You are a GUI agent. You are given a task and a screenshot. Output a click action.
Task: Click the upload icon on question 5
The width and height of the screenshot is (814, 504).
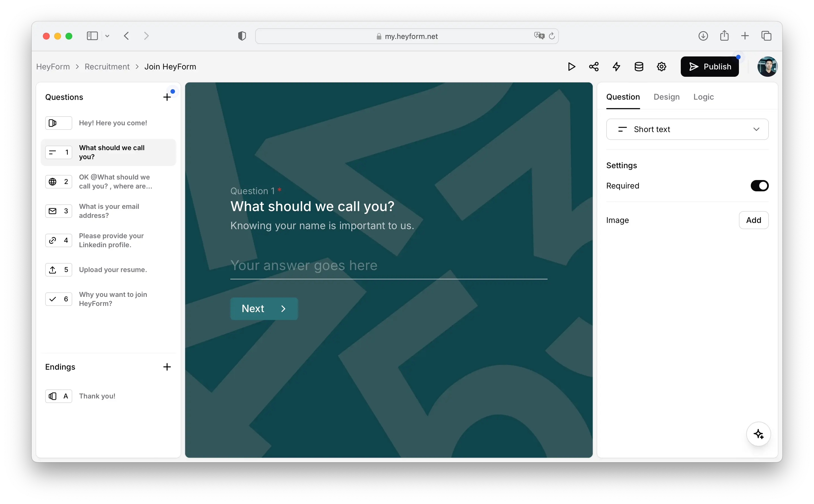tap(53, 269)
